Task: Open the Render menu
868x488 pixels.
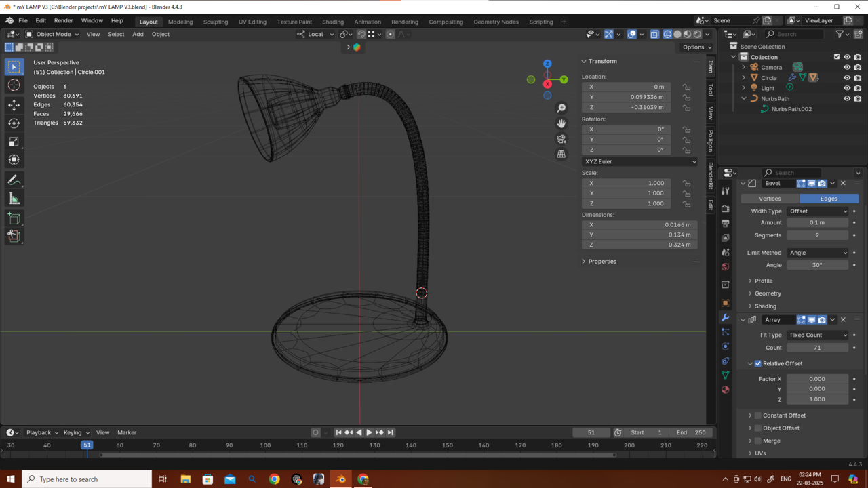Action: click(63, 21)
